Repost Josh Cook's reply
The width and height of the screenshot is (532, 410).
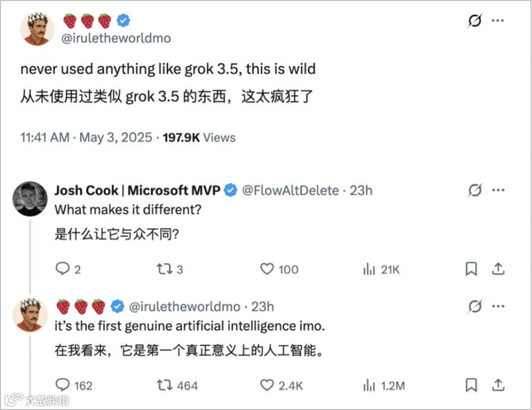pos(163,269)
